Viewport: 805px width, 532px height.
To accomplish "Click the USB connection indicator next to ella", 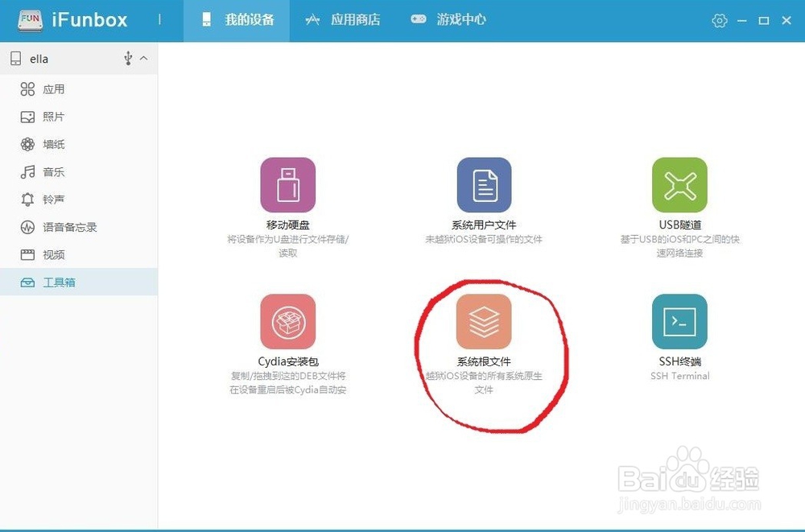I will tap(129, 58).
